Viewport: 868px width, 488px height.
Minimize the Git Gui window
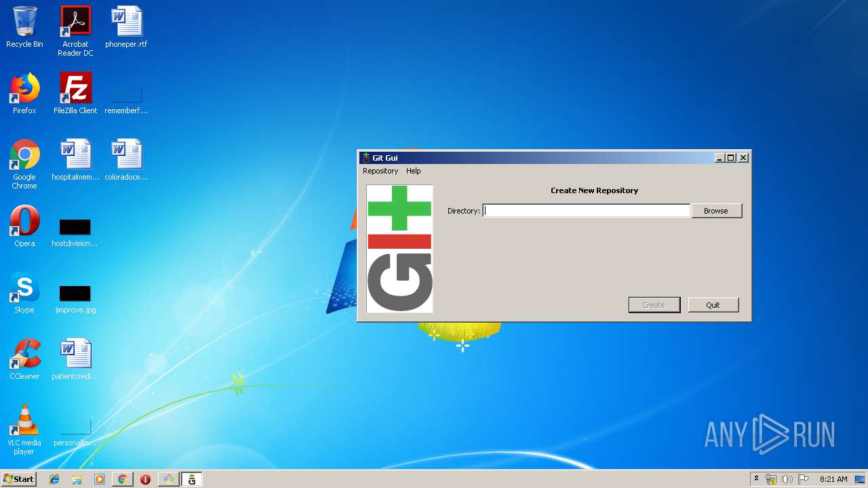pos(719,158)
